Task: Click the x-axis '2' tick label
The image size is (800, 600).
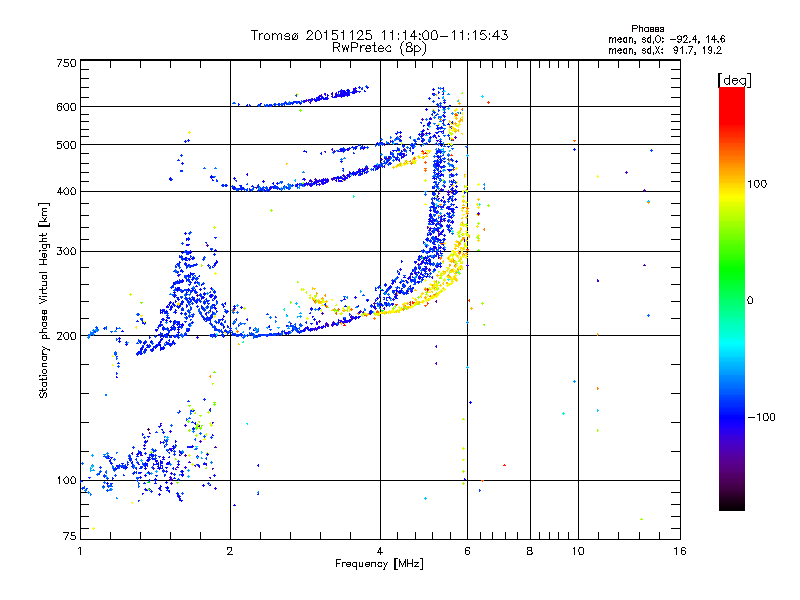Action: click(x=230, y=551)
